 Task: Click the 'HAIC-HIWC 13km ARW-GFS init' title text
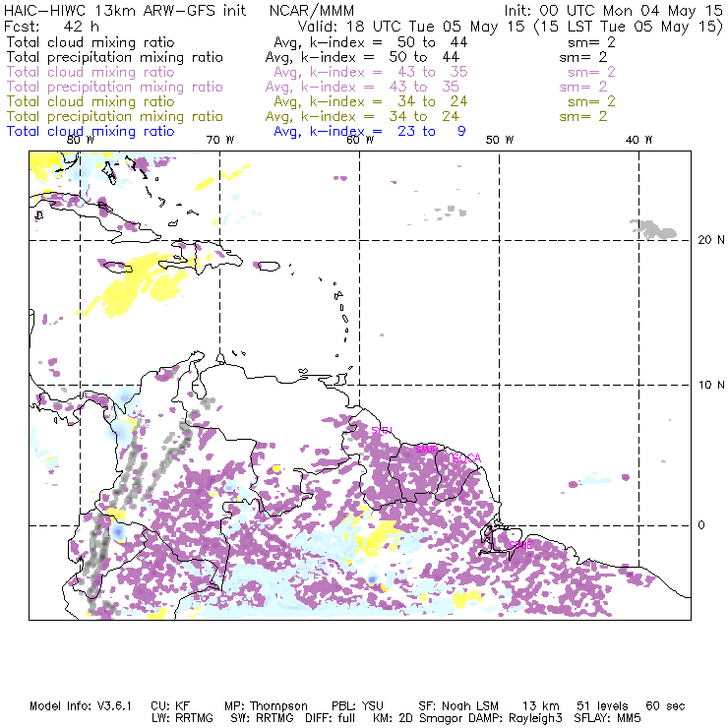coord(125,11)
